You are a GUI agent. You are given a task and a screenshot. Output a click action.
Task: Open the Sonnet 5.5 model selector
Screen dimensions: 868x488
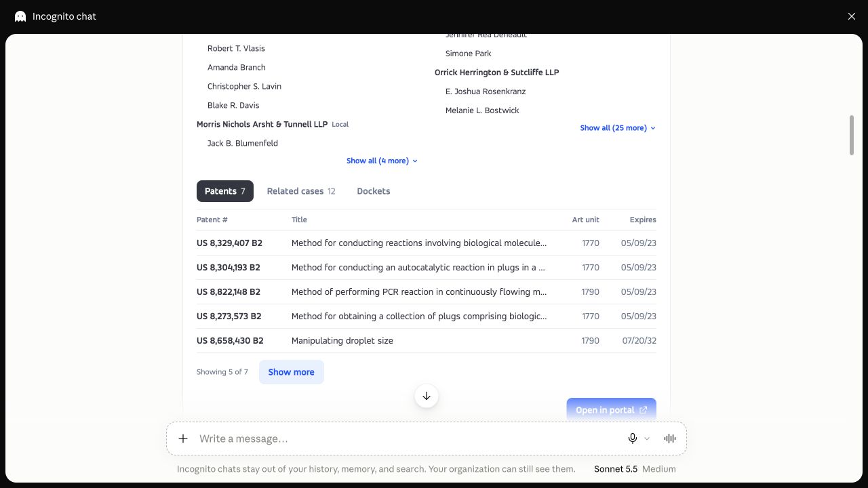[x=635, y=468]
